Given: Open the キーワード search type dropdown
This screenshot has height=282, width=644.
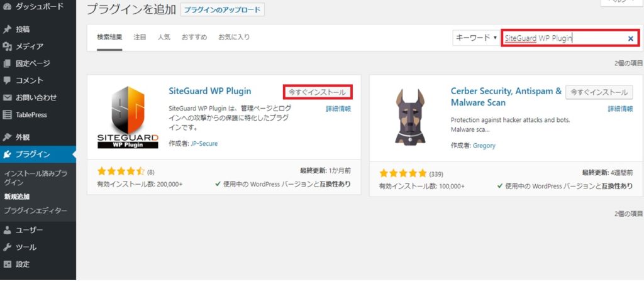Looking at the screenshot, I should point(476,38).
